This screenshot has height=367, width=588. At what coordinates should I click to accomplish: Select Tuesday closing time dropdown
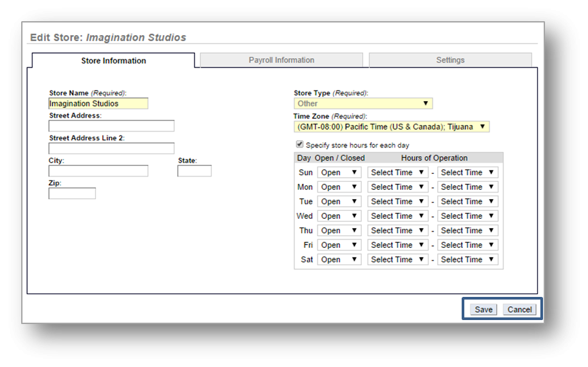468,202
